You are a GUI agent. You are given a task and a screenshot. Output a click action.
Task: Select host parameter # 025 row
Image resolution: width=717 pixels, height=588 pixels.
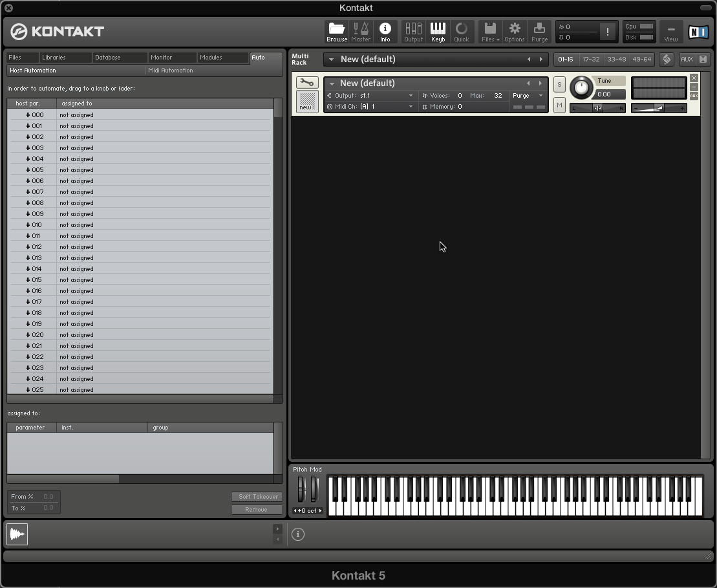(140, 389)
